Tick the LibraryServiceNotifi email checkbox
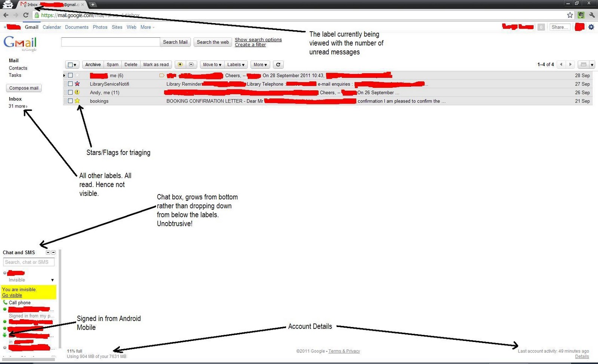Screen dimensions: 598x364 pos(70,84)
